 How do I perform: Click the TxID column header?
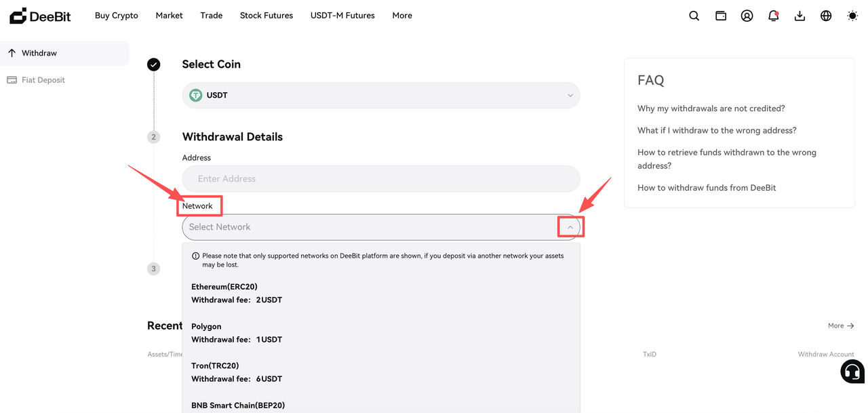coord(650,354)
